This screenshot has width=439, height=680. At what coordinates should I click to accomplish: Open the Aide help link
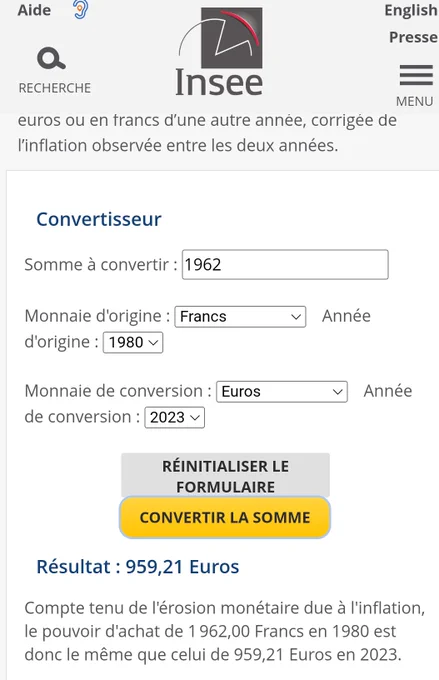pyautogui.click(x=34, y=10)
